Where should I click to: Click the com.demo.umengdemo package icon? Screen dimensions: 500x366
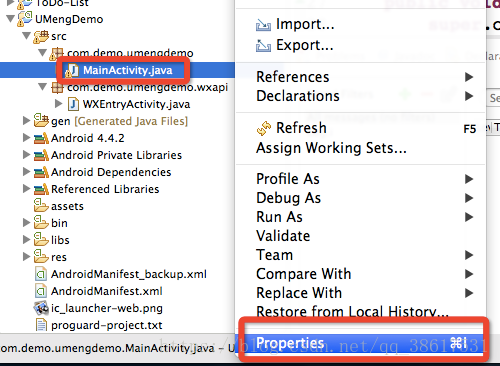[x=57, y=53]
